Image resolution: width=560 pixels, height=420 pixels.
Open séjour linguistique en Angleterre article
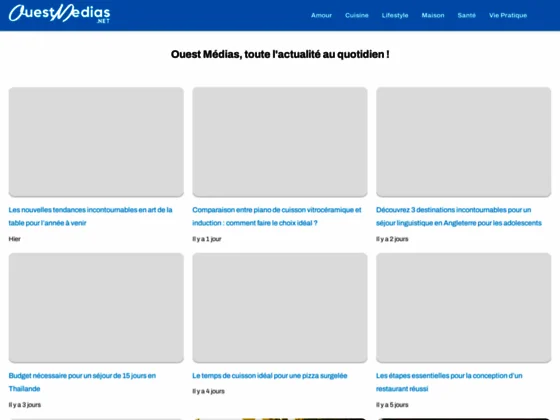[x=459, y=216]
